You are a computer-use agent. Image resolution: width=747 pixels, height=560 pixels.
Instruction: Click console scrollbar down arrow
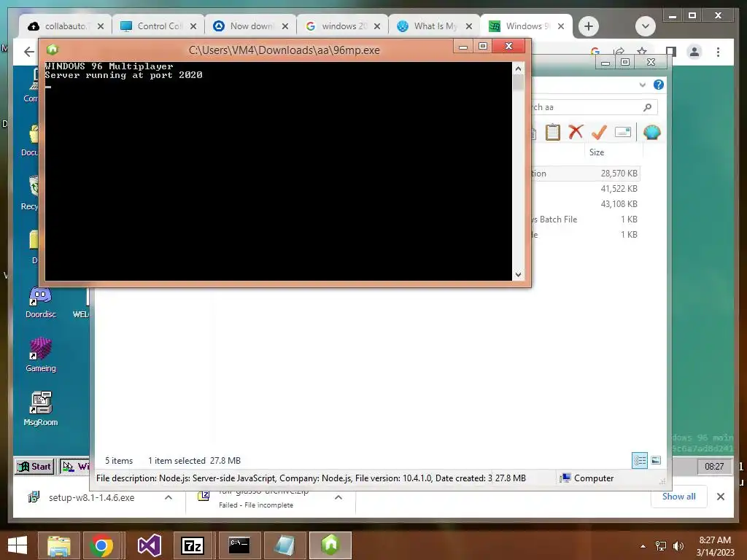(x=519, y=274)
